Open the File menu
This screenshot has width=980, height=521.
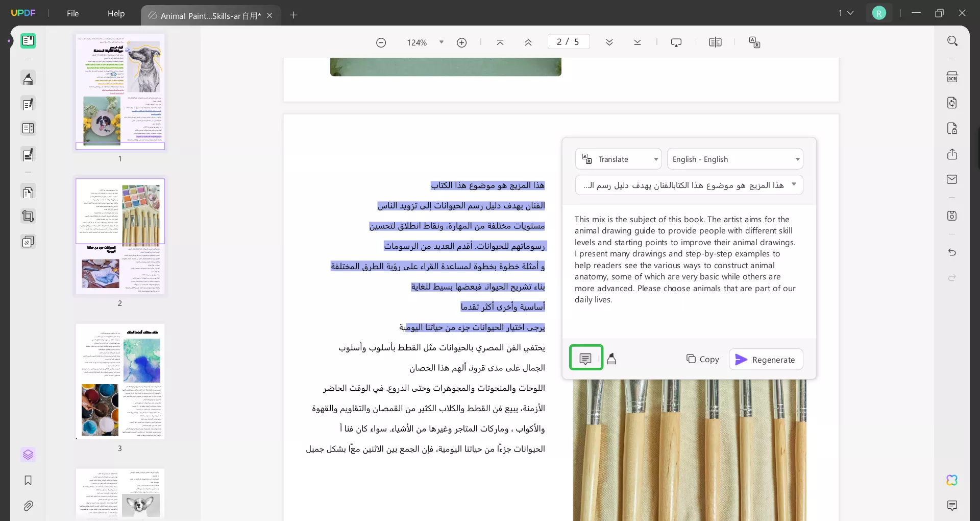[x=72, y=14]
